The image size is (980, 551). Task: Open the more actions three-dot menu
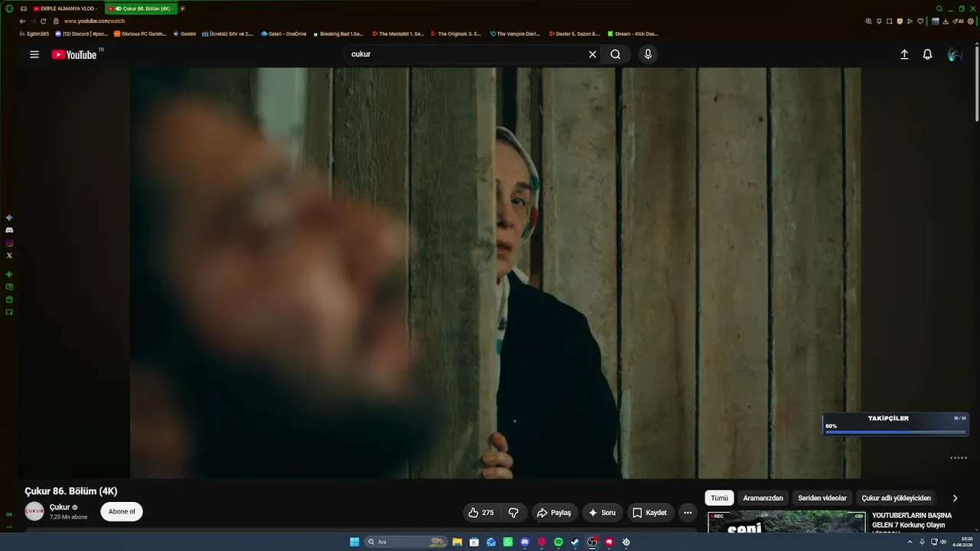(688, 513)
